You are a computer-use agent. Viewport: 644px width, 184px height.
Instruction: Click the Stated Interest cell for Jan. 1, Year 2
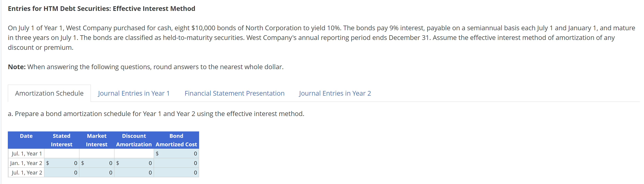click(x=62, y=163)
